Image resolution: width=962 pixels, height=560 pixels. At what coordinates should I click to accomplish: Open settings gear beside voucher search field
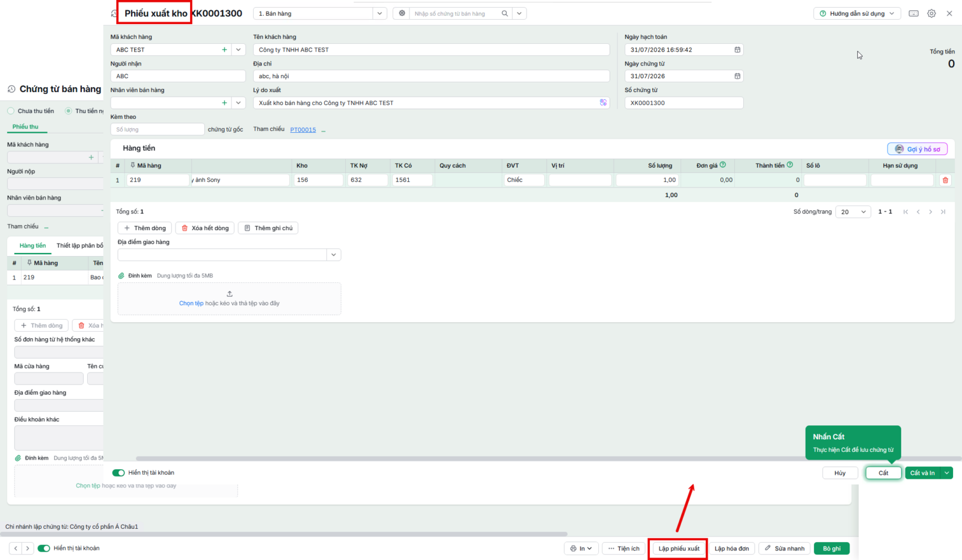[x=402, y=13]
